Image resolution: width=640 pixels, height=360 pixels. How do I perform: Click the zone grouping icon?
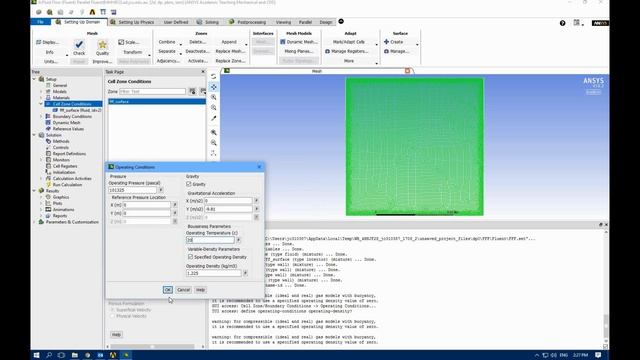point(202,91)
